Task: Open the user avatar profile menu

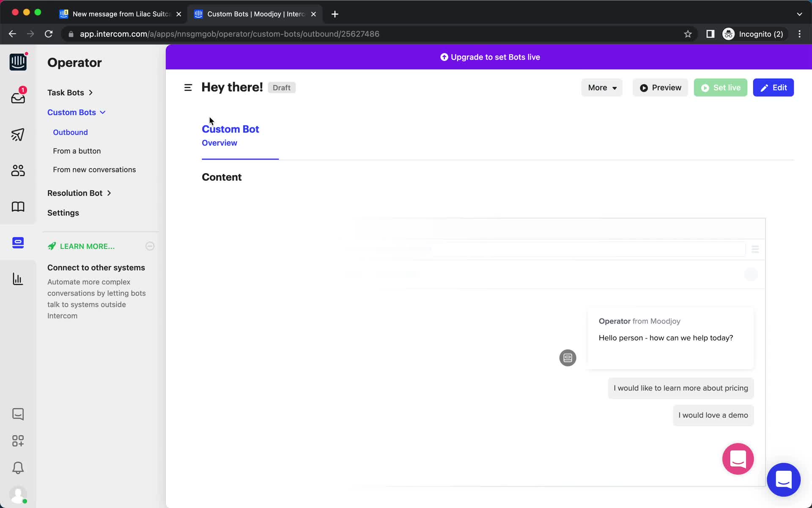Action: (18, 494)
